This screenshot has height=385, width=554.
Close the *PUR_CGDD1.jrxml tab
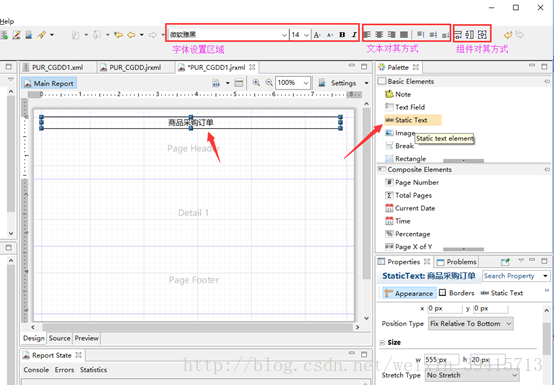(x=252, y=67)
